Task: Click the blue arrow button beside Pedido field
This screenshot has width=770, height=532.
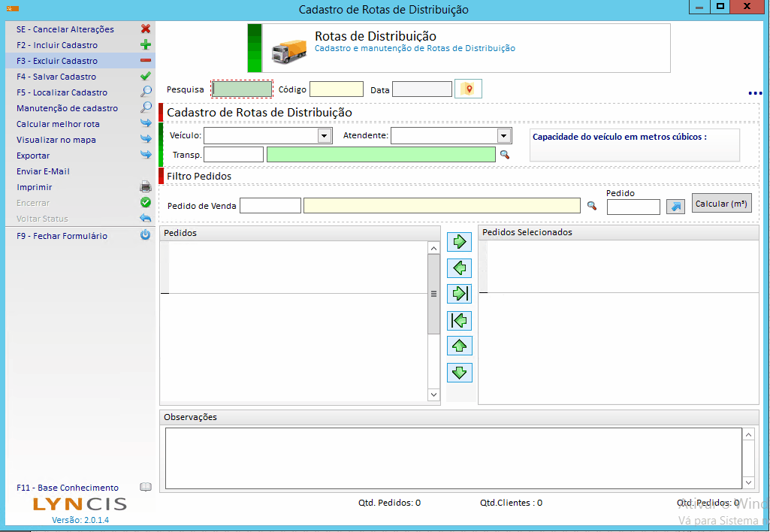Action: click(675, 207)
